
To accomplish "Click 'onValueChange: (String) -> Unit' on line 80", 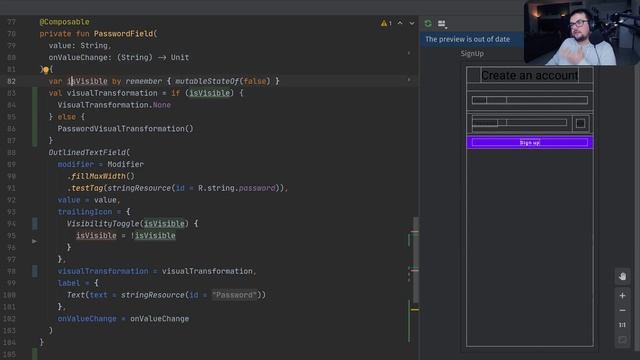I will coord(119,58).
